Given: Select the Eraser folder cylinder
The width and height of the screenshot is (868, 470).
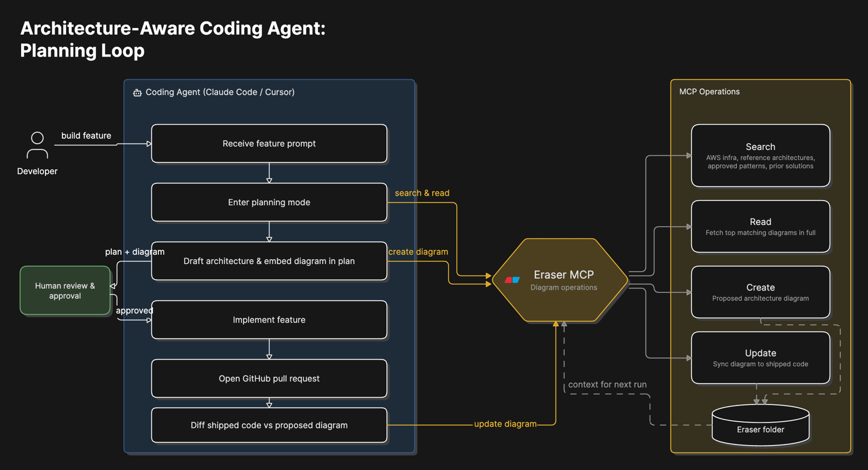Looking at the screenshot, I should tap(761, 425).
